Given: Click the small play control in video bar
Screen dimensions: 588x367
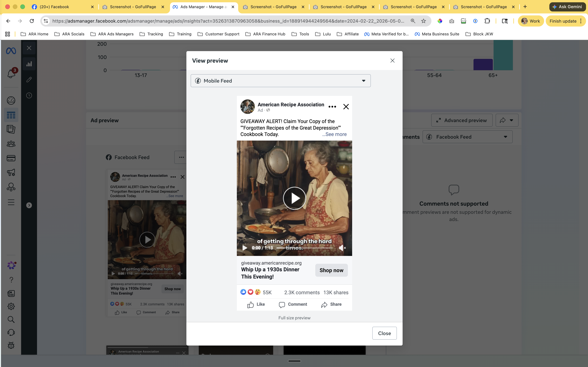Looking at the screenshot, I should [245, 248].
